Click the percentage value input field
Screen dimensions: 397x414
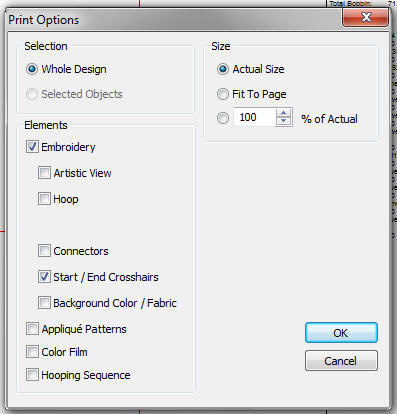click(x=255, y=117)
